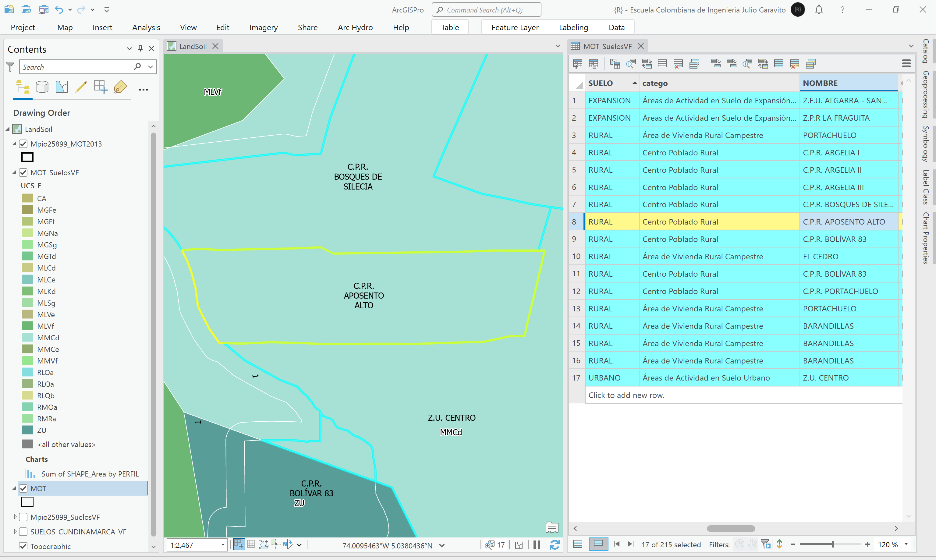
Task: Adjust the table zoom slider handle
Action: pyautogui.click(x=833, y=544)
